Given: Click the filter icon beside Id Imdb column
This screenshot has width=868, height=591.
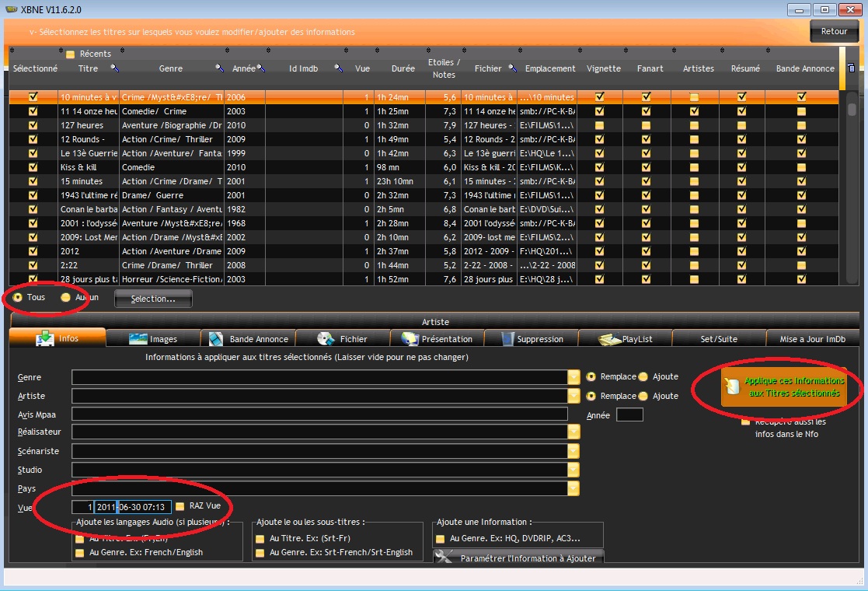Looking at the screenshot, I should click(x=339, y=68).
